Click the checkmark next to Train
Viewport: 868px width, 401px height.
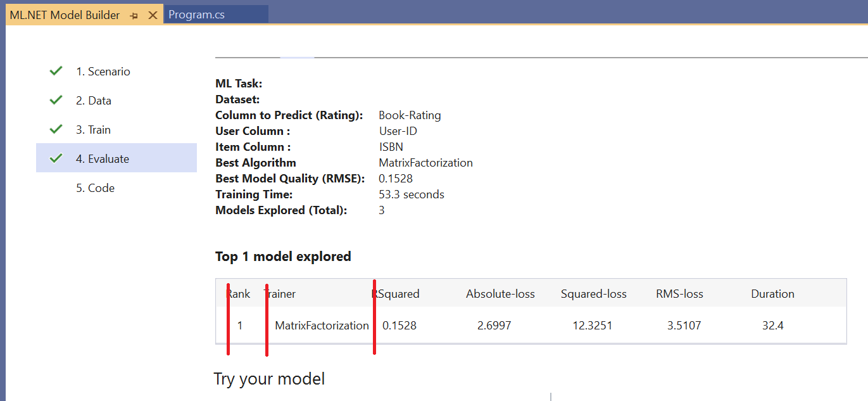(x=56, y=129)
